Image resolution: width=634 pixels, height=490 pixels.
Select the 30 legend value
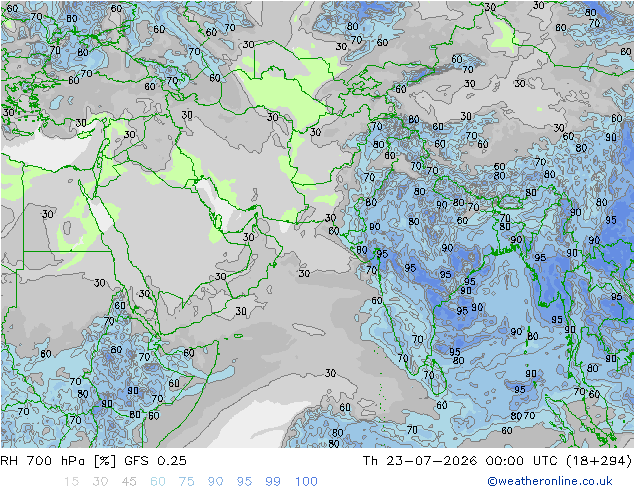[100, 482]
